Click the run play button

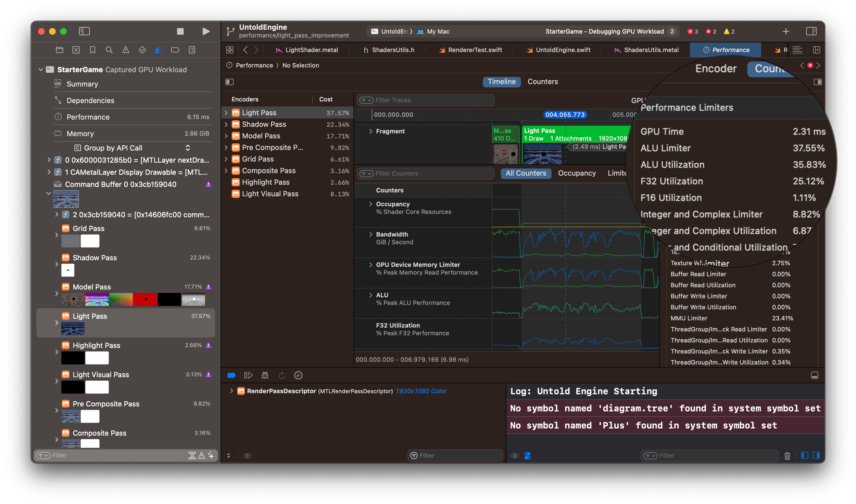(206, 32)
